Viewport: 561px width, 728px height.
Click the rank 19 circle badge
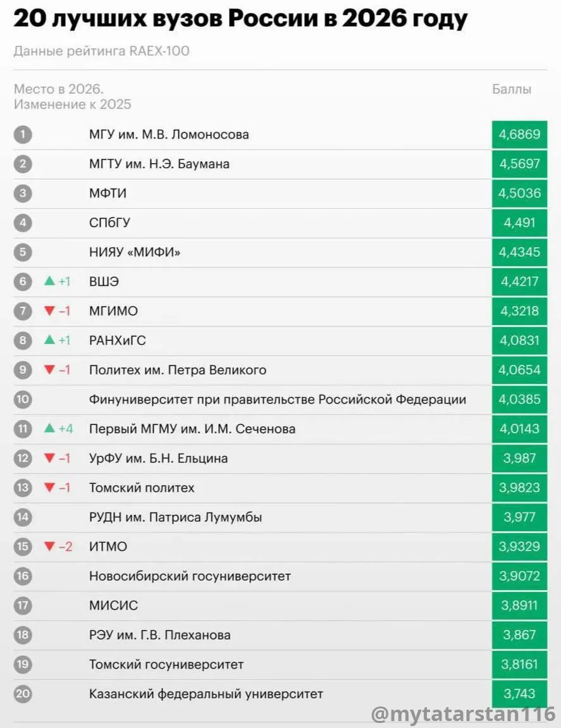point(23,664)
